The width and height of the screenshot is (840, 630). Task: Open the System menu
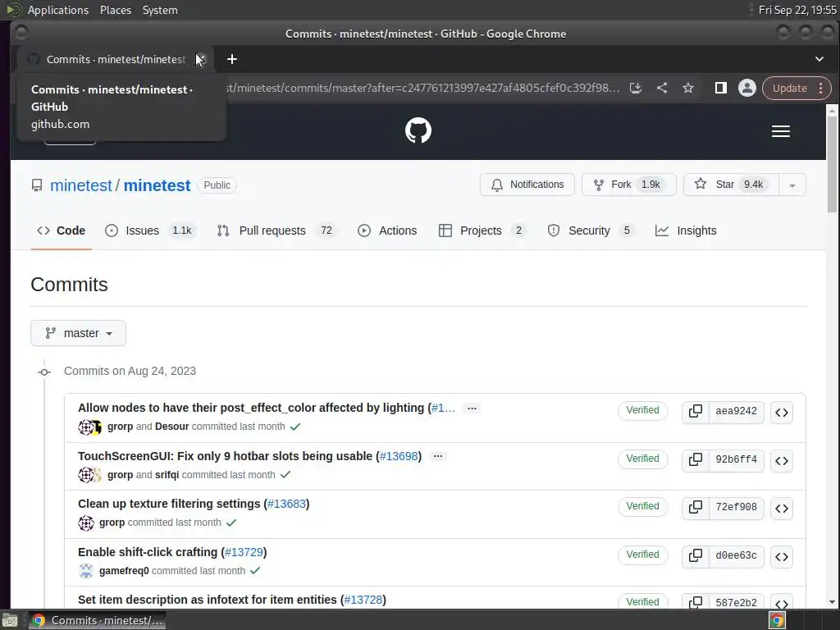[x=160, y=10]
